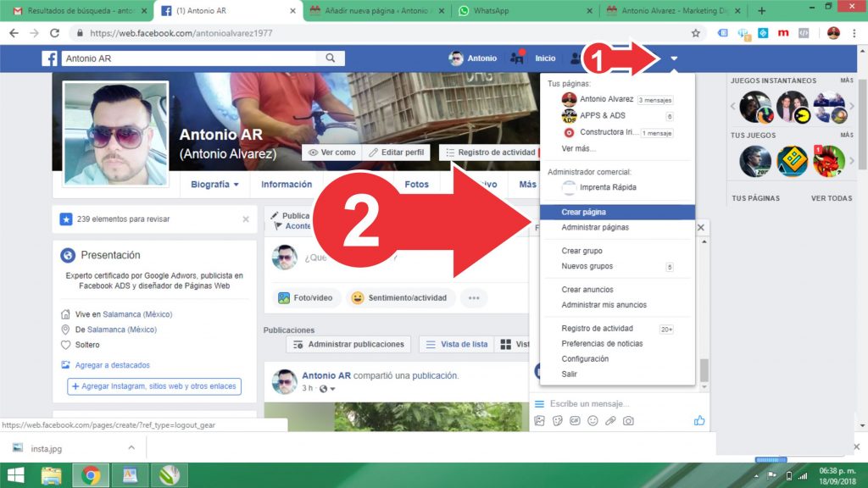Viewport: 868px width, 488px height.
Task: Switch to the WhatsApp tab
Action: click(x=526, y=10)
